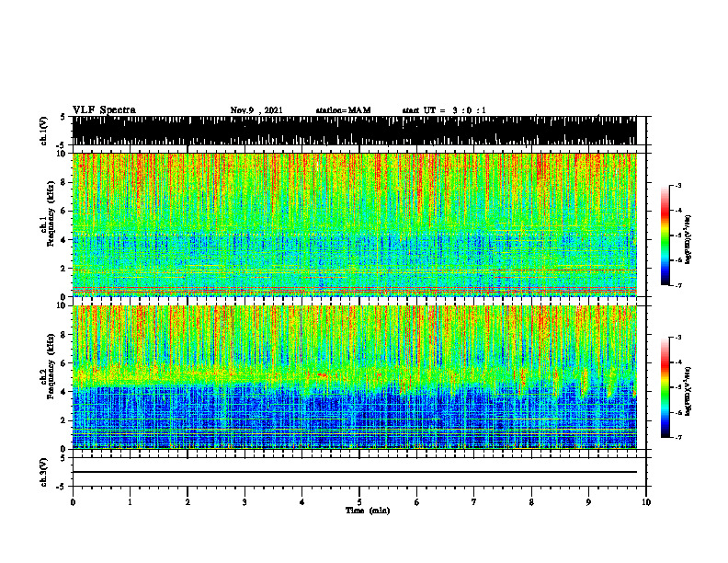Click the rotated log PSD label beside ch.2 color bar
This screenshot has width=728, height=563.
(688, 391)
